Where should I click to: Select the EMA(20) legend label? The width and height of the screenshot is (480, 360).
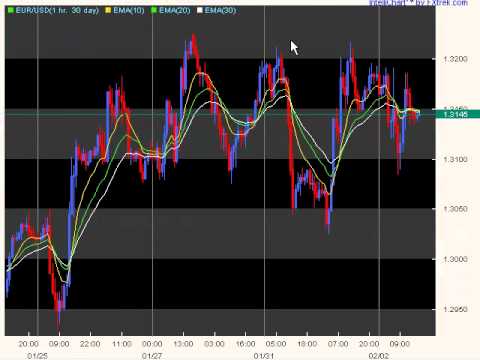pyautogui.click(x=174, y=10)
